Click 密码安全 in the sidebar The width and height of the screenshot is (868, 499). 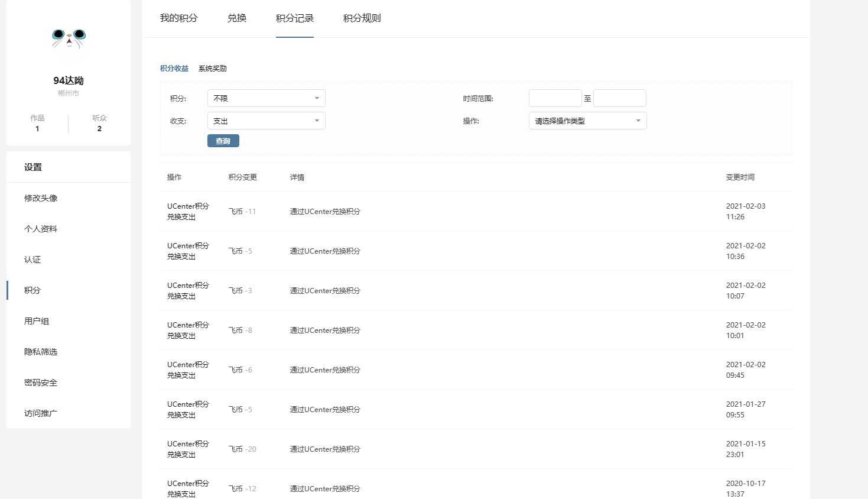[40, 382]
